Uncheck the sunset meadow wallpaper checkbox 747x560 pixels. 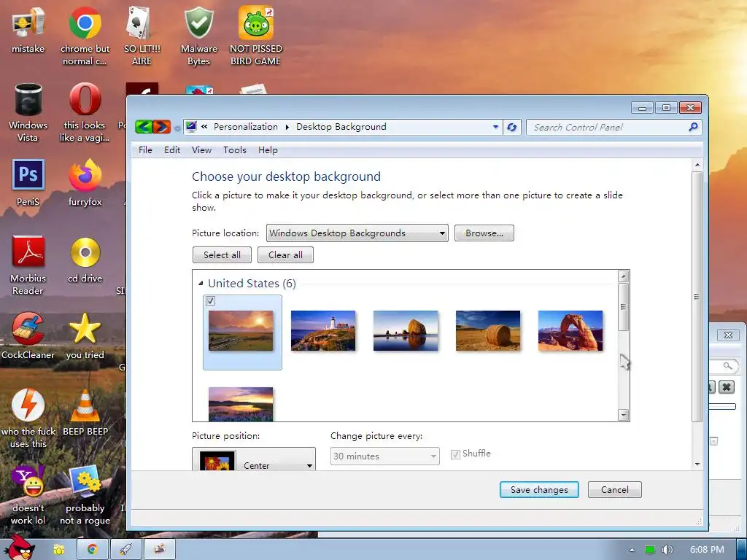tap(210, 300)
